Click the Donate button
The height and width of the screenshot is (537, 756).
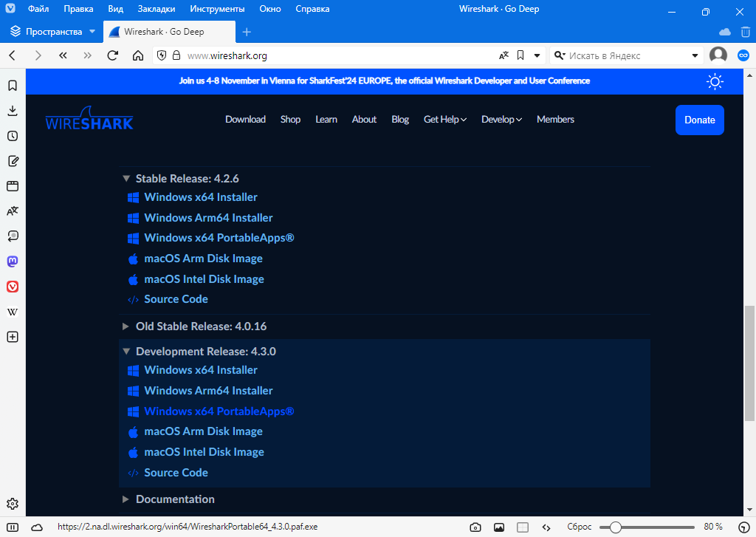click(699, 120)
